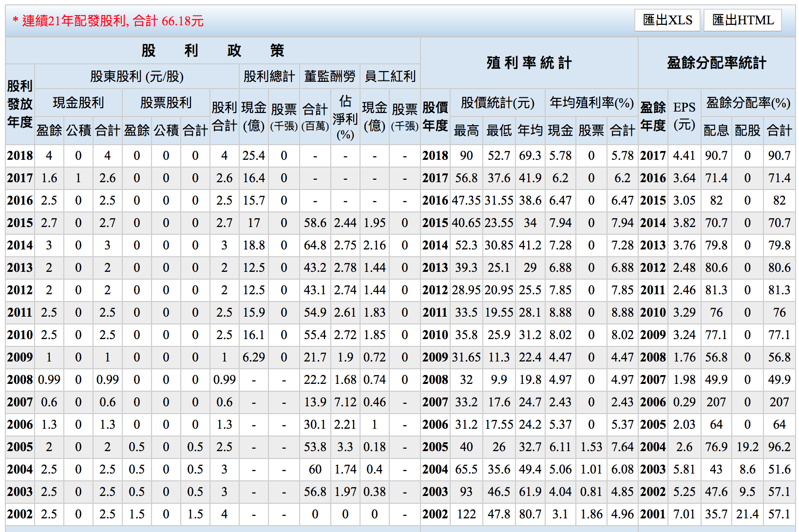This screenshot has height=532, width=799.
Task: Select the 殖利率統計 section header
Action: [x=529, y=63]
